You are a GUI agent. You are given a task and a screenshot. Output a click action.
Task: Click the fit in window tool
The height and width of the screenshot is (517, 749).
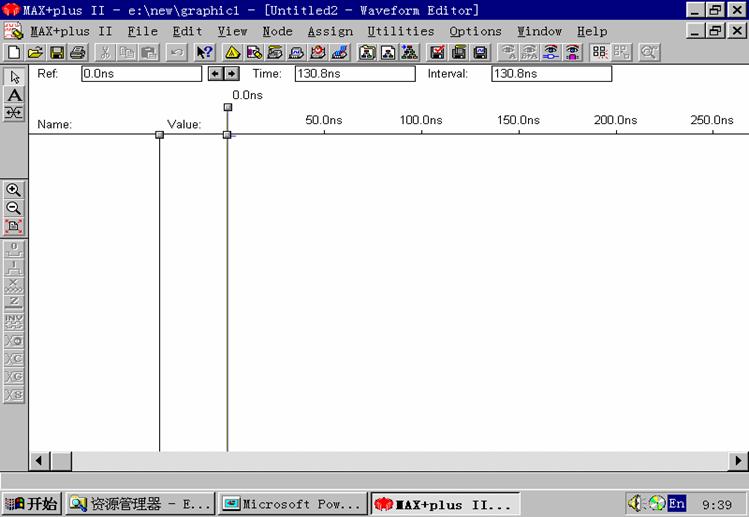[14, 226]
